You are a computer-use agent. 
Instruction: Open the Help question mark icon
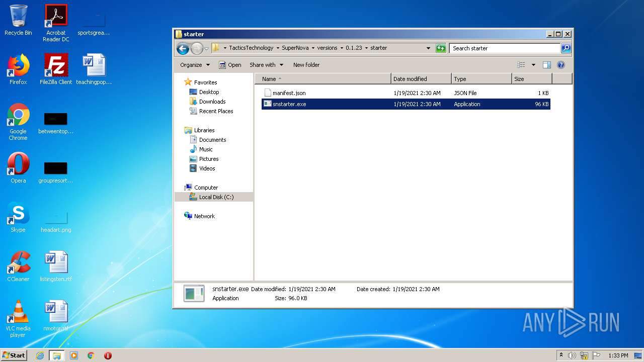(561, 65)
